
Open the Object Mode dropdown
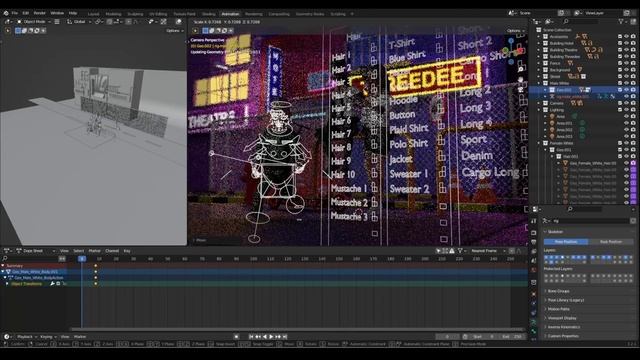click(34, 22)
